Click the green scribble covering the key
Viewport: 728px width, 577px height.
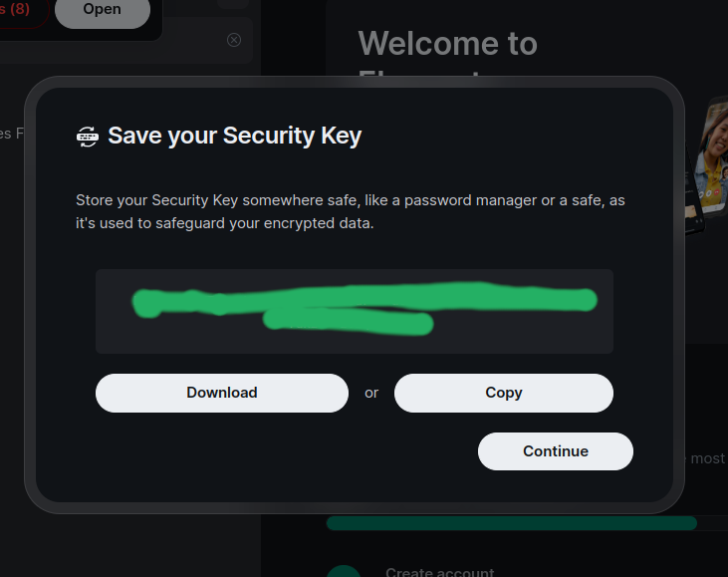364,299
